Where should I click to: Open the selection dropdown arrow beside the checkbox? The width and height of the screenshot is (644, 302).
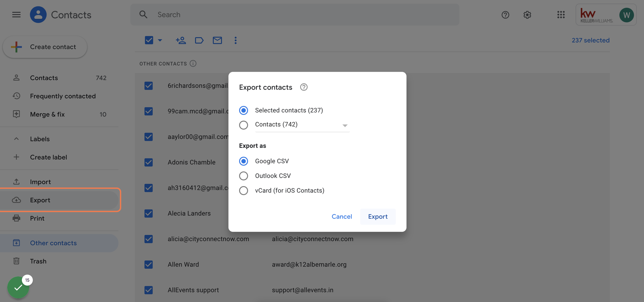[x=160, y=40]
